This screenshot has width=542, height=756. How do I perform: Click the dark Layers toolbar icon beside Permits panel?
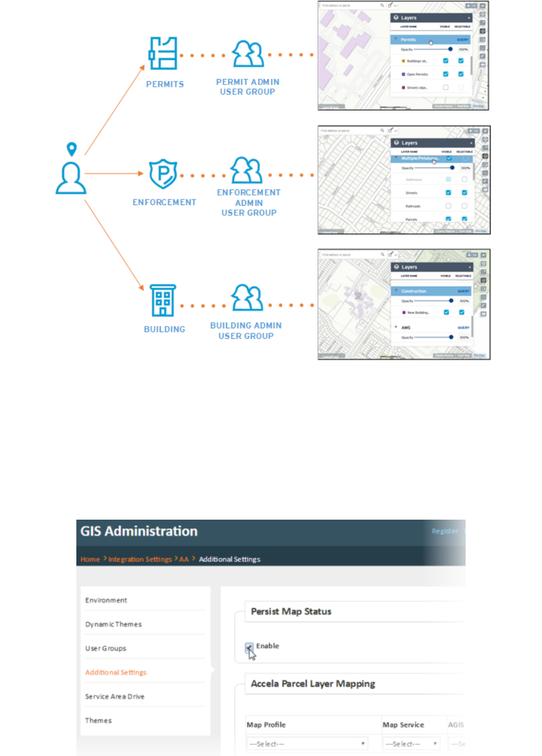coord(483,30)
